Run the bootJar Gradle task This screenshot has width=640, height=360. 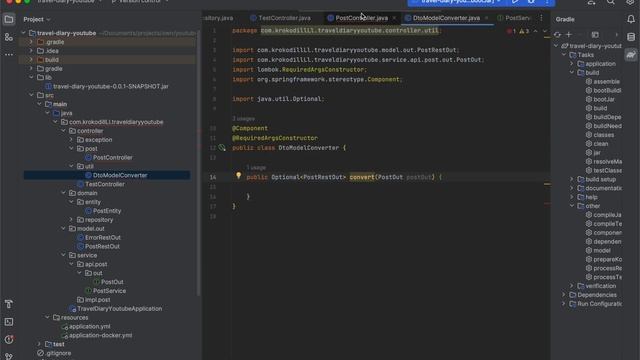coord(600,99)
